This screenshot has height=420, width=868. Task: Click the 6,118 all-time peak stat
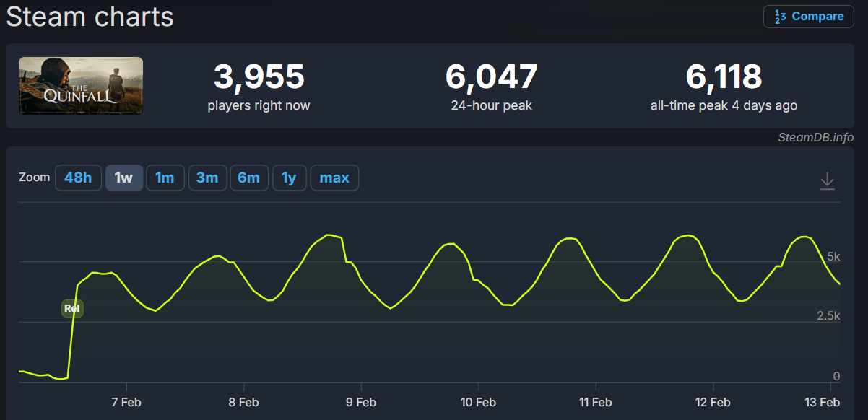click(724, 87)
